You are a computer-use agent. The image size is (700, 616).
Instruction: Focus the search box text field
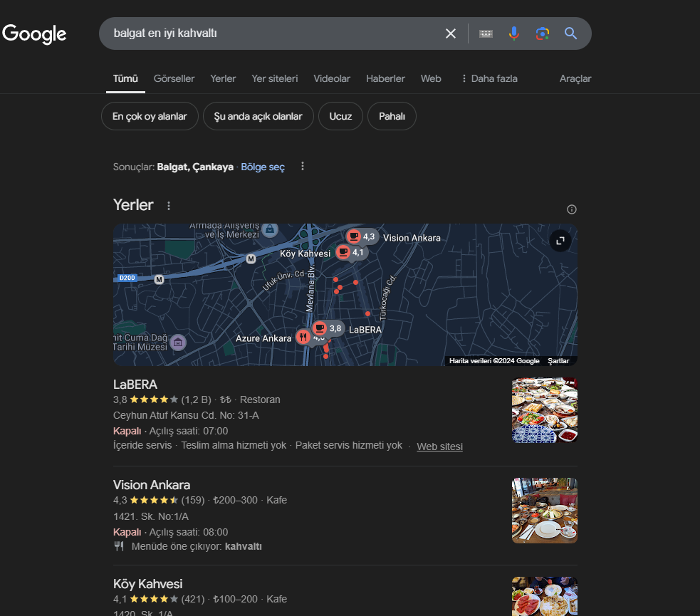pyautogui.click(x=272, y=33)
